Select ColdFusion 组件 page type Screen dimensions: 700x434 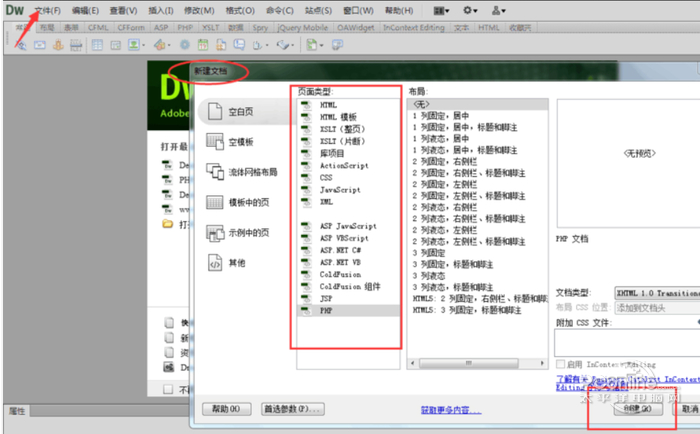pyautogui.click(x=348, y=287)
